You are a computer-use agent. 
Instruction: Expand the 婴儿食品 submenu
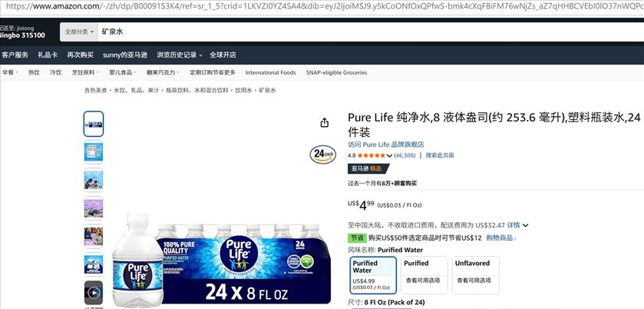123,72
